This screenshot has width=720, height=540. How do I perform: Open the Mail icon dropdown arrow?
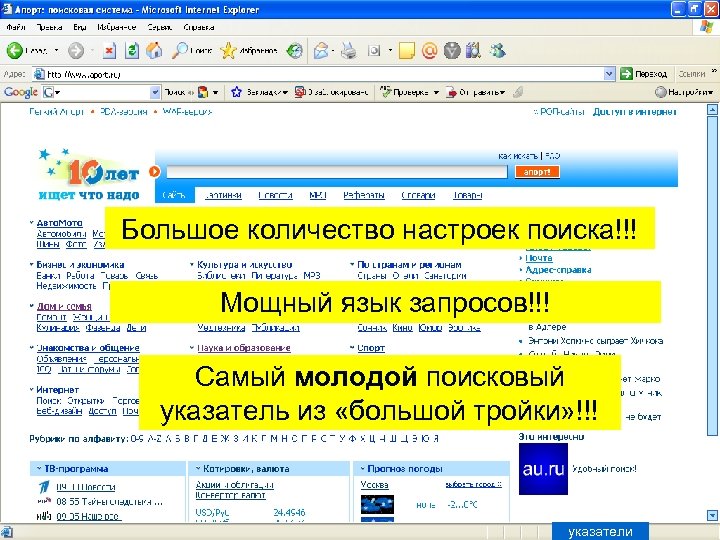pos(333,50)
